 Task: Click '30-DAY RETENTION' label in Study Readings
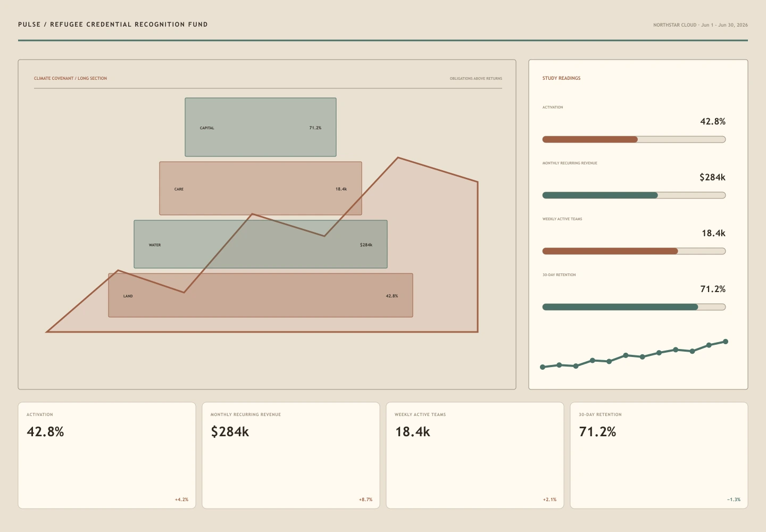(x=559, y=275)
